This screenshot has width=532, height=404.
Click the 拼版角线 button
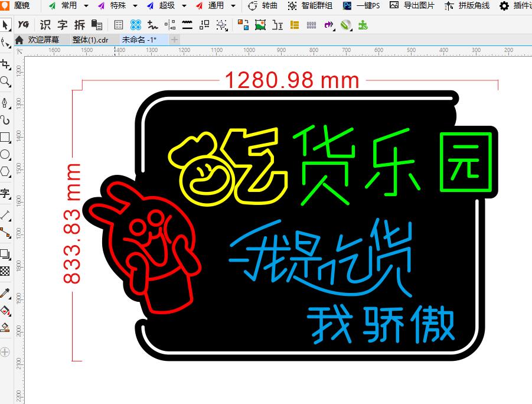click(467, 5)
